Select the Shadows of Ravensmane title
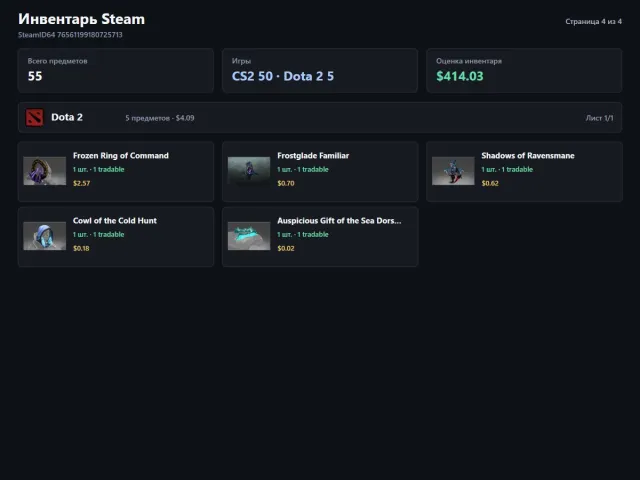Viewport: 640px width, 480px height. 528,156
